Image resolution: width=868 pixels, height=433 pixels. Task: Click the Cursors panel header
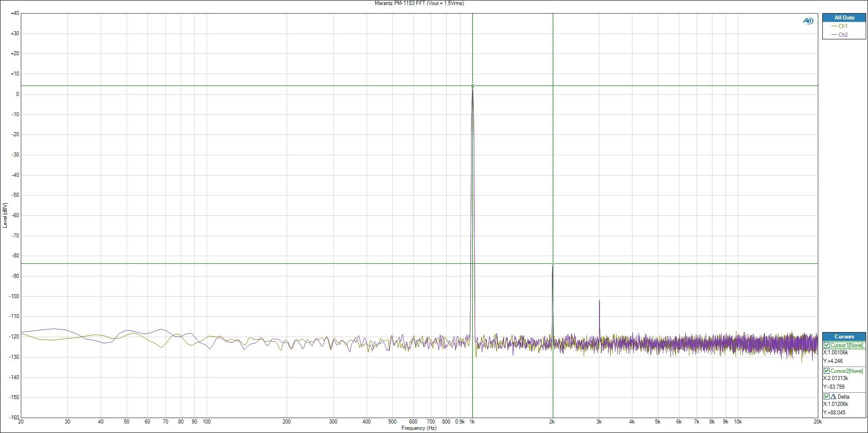coord(844,337)
